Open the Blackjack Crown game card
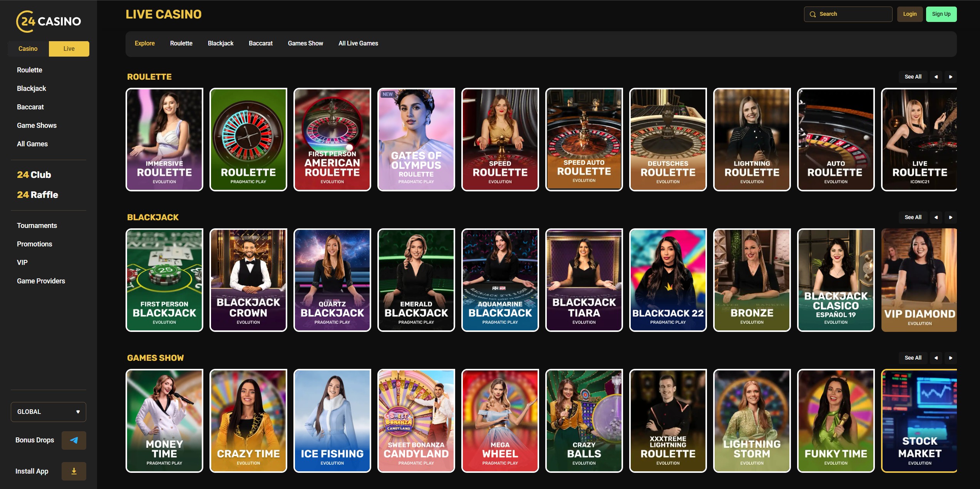 (x=248, y=280)
